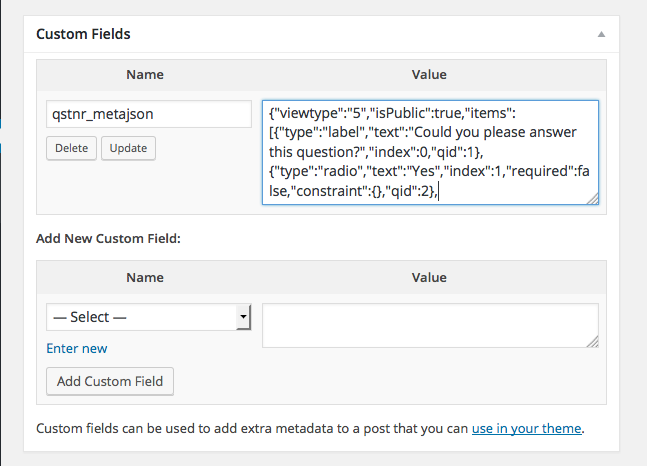
Task: Click the Name header in existing fields table
Action: click(x=145, y=75)
